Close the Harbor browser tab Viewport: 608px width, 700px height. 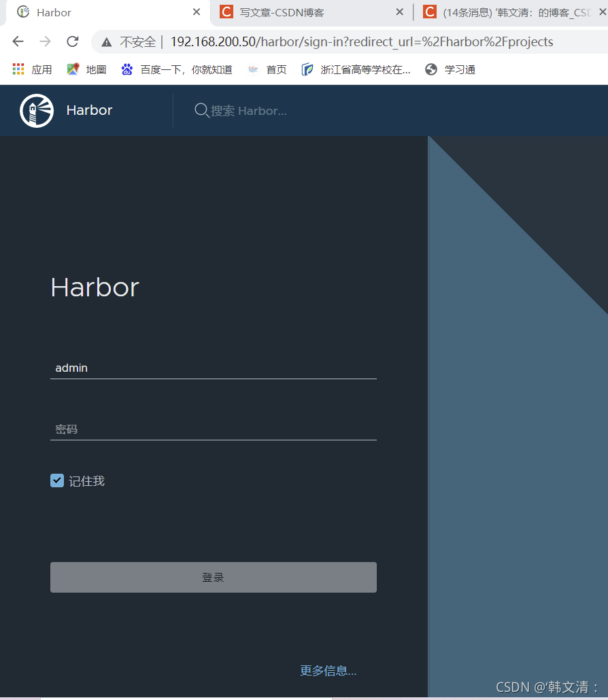click(x=197, y=12)
